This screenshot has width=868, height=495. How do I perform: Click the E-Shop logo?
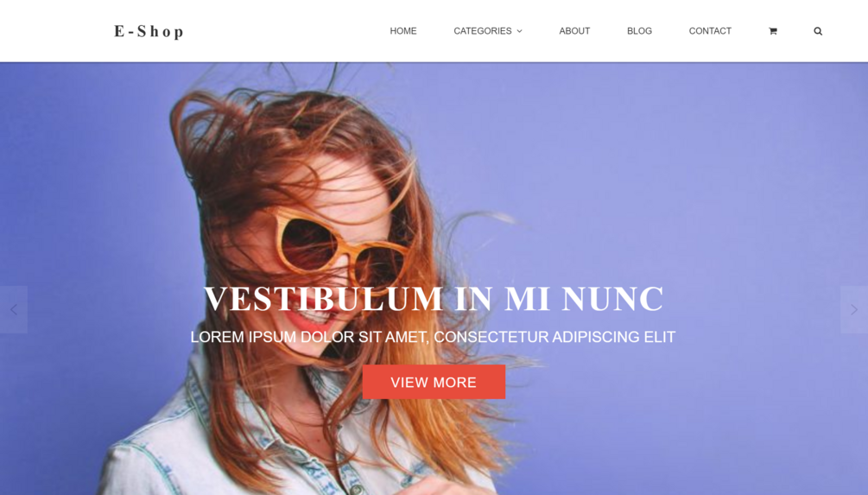[149, 32]
